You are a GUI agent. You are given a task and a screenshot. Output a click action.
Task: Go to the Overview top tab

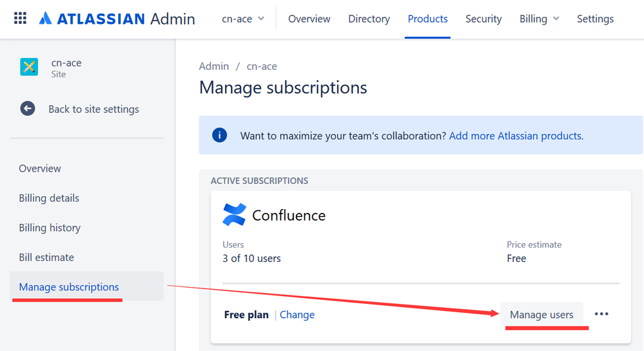point(309,19)
